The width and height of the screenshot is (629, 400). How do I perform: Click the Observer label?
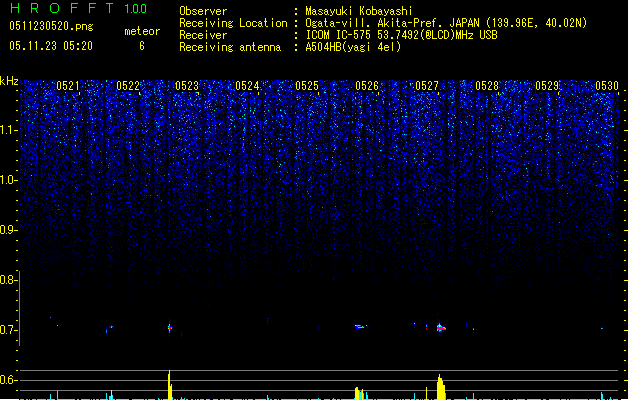[203, 11]
